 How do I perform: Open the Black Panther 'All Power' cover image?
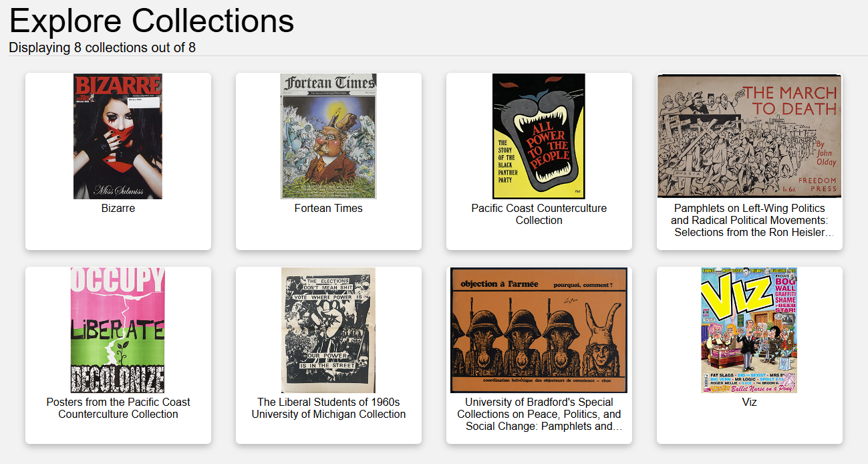[539, 136]
